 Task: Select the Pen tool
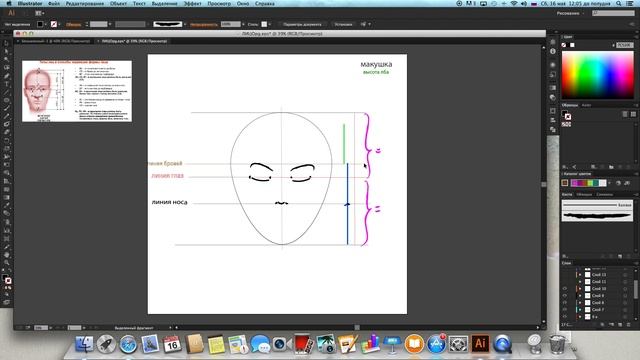[x=6, y=76]
